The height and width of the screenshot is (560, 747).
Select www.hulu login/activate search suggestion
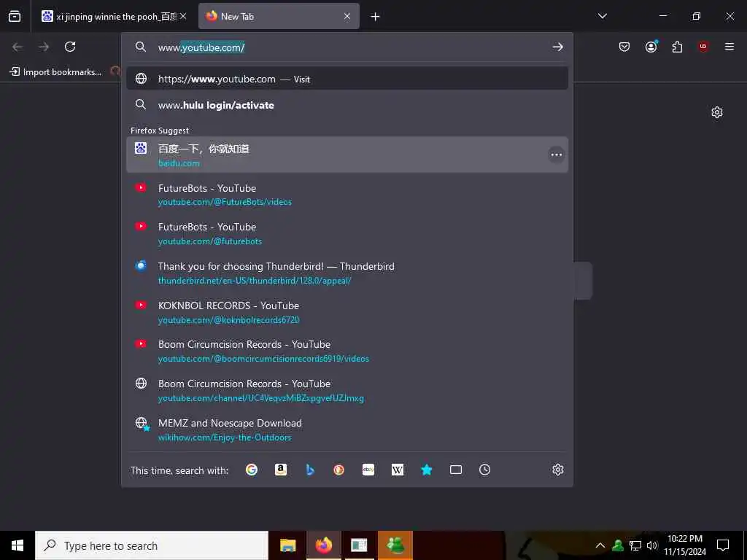[x=347, y=105]
